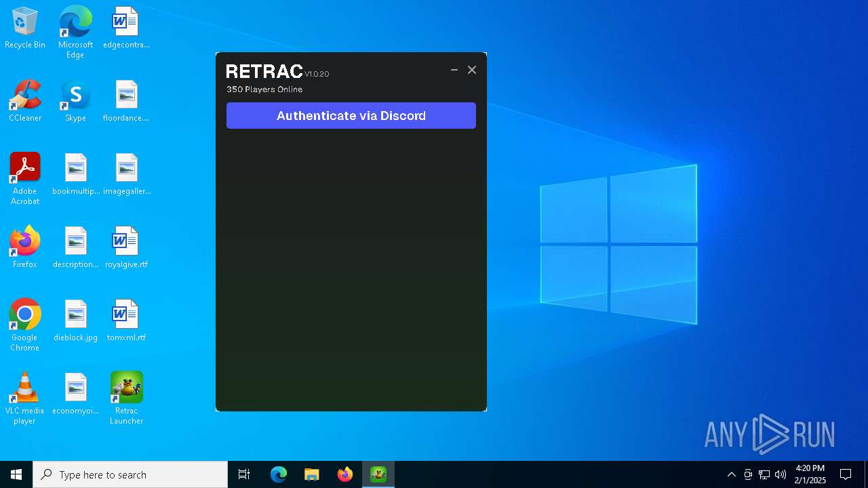Click the RETRAC logo title
The image size is (868, 488).
pos(264,71)
